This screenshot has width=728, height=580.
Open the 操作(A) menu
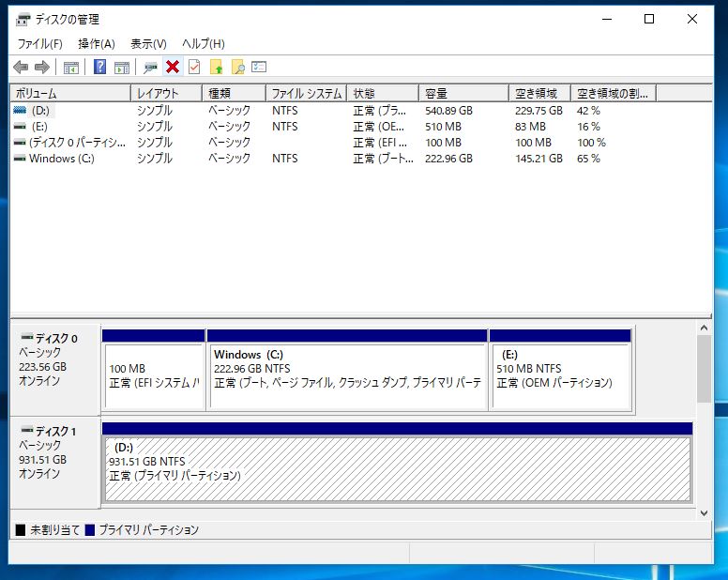click(x=96, y=43)
